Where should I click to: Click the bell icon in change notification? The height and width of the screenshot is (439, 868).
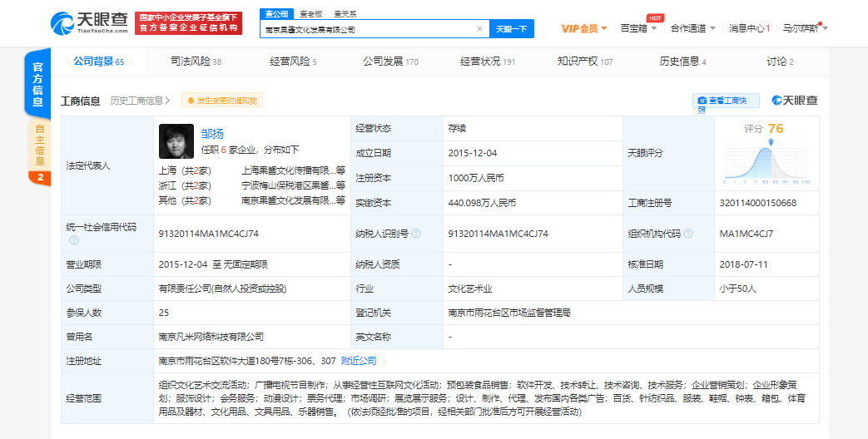pyautogui.click(x=191, y=101)
